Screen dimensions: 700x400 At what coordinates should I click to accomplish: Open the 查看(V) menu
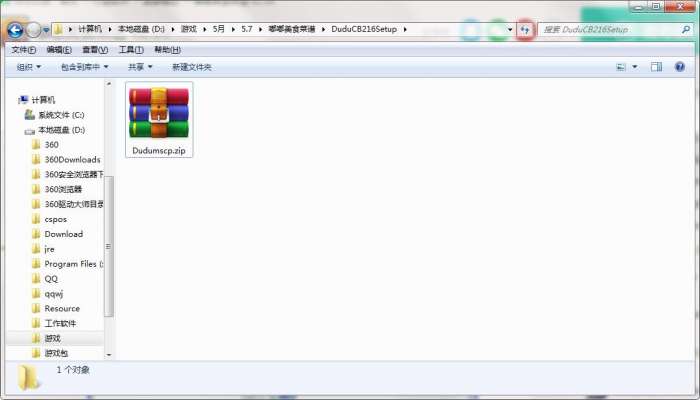(95, 50)
